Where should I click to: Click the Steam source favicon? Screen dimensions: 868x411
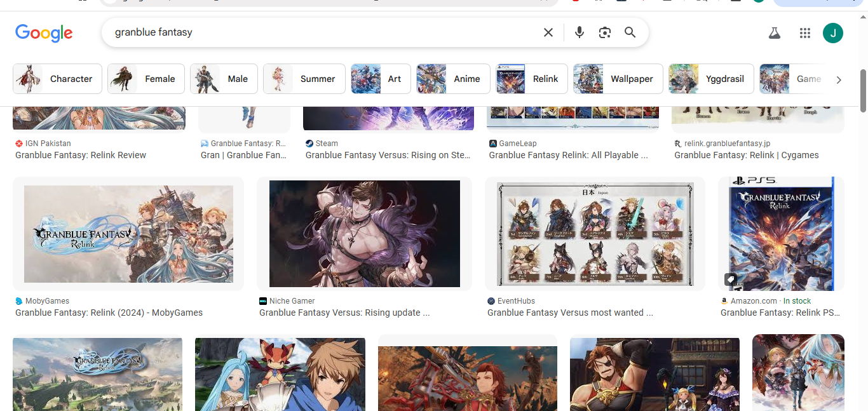point(309,144)
